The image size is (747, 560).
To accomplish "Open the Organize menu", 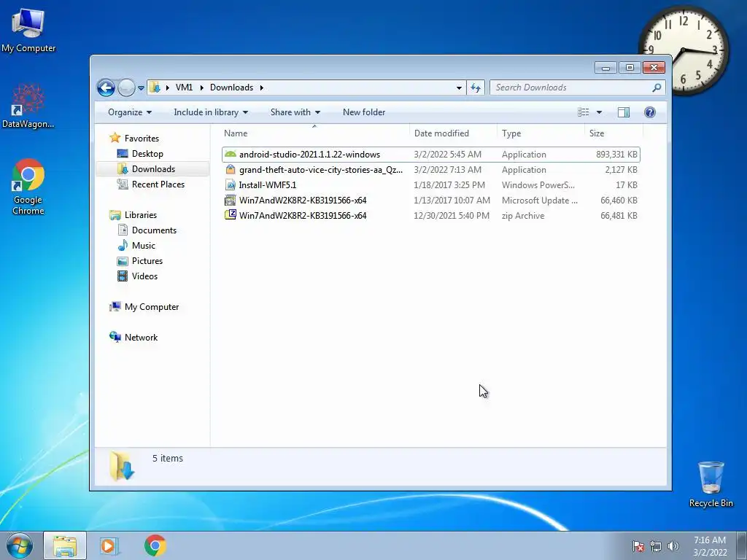I will click(130, 112).
